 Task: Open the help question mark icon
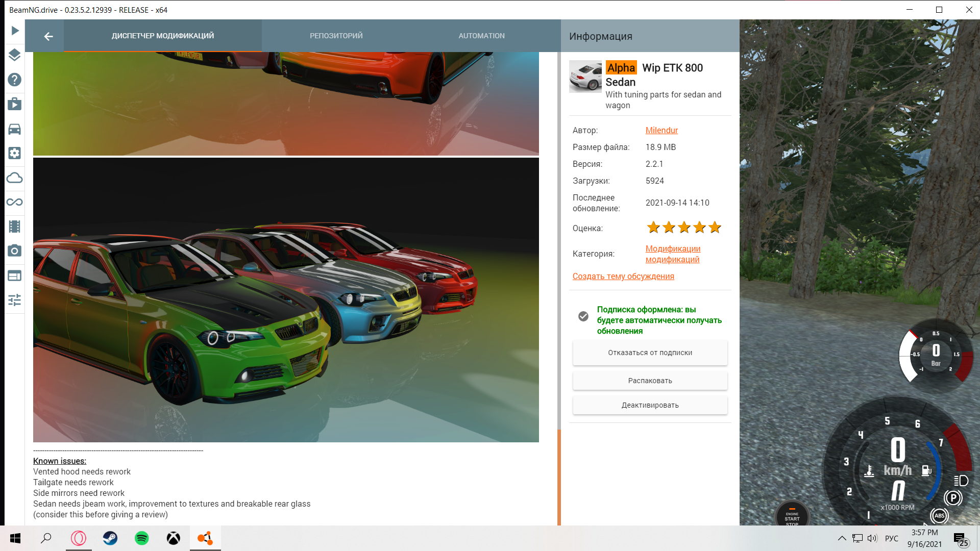(15, 80)
